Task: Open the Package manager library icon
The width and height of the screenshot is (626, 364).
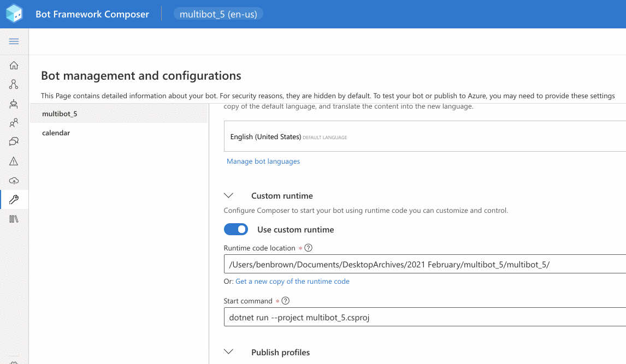Action: coord(14,218)
